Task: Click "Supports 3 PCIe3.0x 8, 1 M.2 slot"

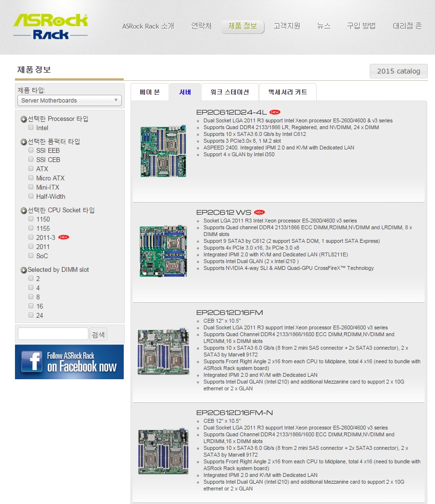Action: (x=242, y=141)
